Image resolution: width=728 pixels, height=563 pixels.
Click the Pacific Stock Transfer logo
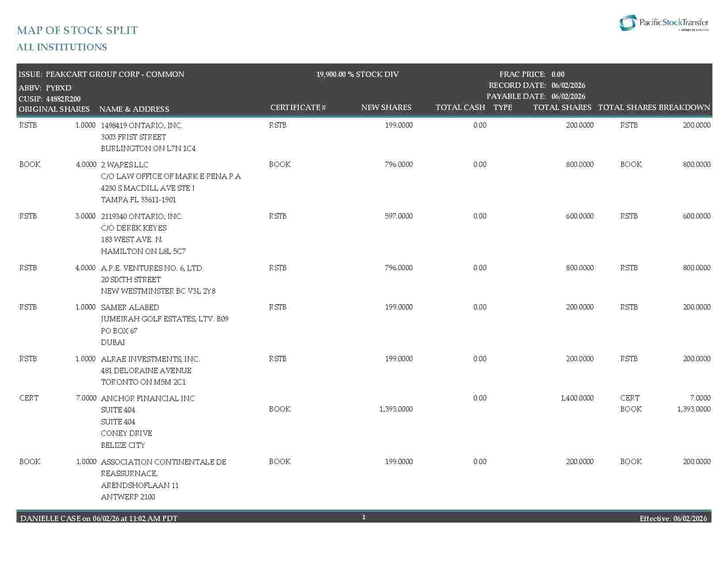[x=664, y=23]
